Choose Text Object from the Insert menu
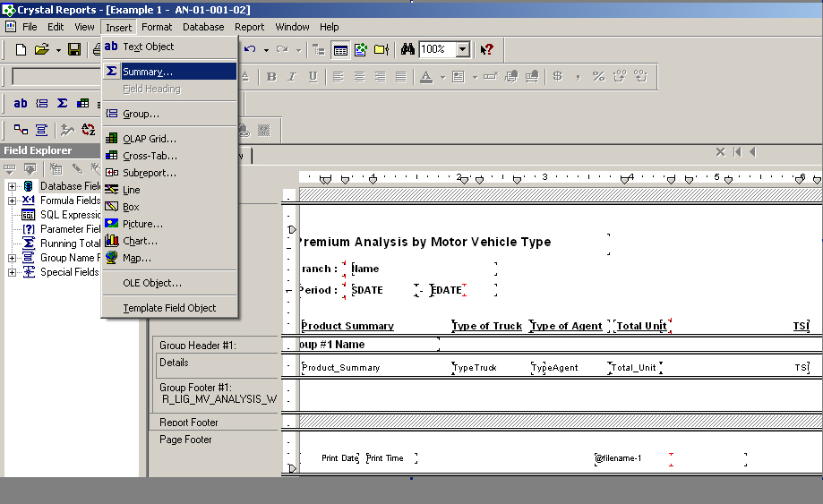The image size is (823, 504). click(x=169, y=47)
